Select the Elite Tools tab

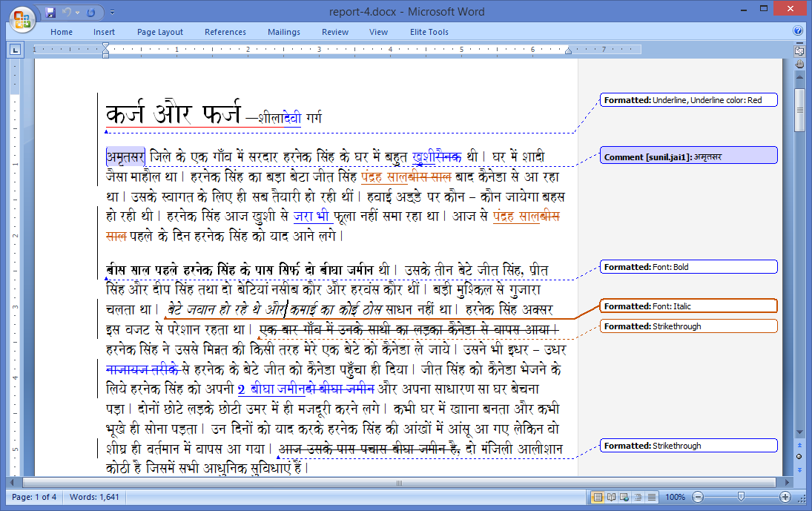click(429, 32)
